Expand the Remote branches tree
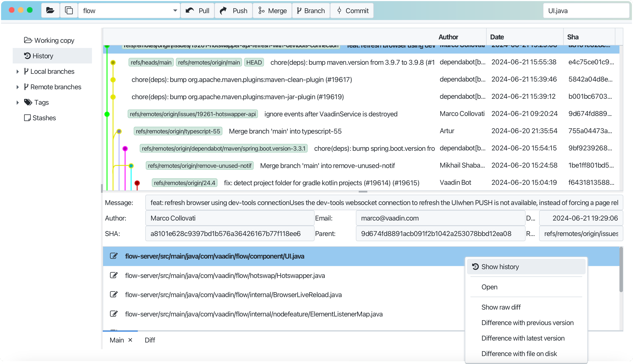633x364 pixels. click(x=17, y=87)
